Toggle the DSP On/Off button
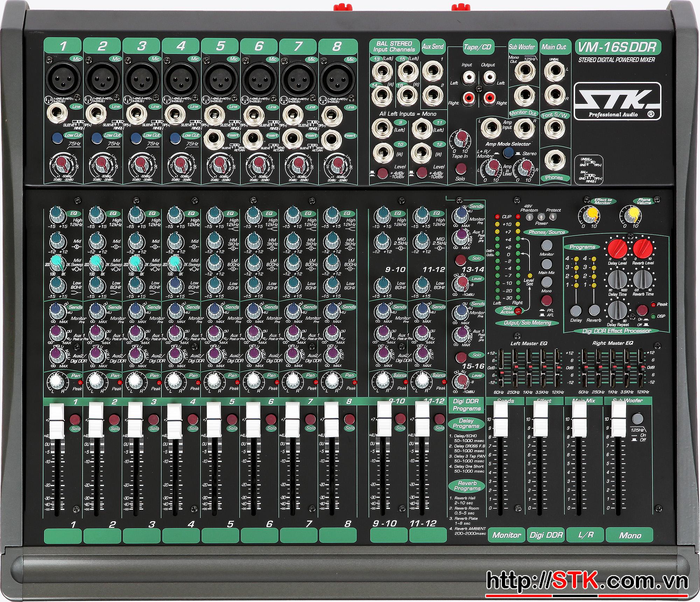This screenshot has height=602, width=700. [642, 310]
